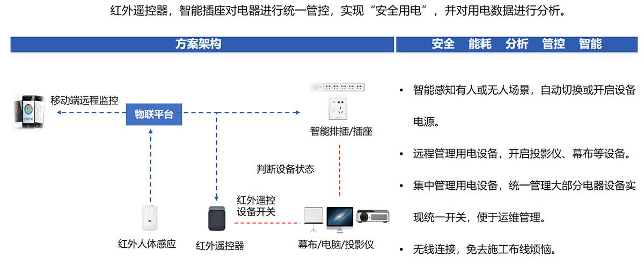
Task: Select the 智能排插/插座 caption
Action: click(x=341, y=131)
